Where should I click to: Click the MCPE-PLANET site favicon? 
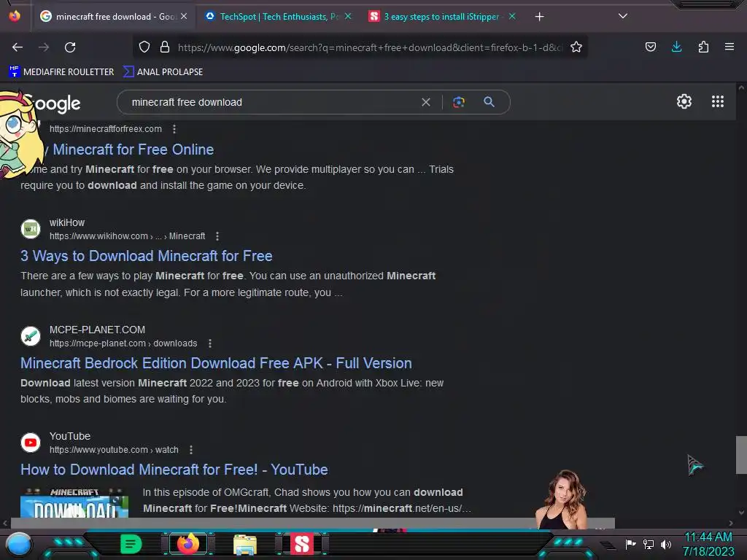pos(31,336)
